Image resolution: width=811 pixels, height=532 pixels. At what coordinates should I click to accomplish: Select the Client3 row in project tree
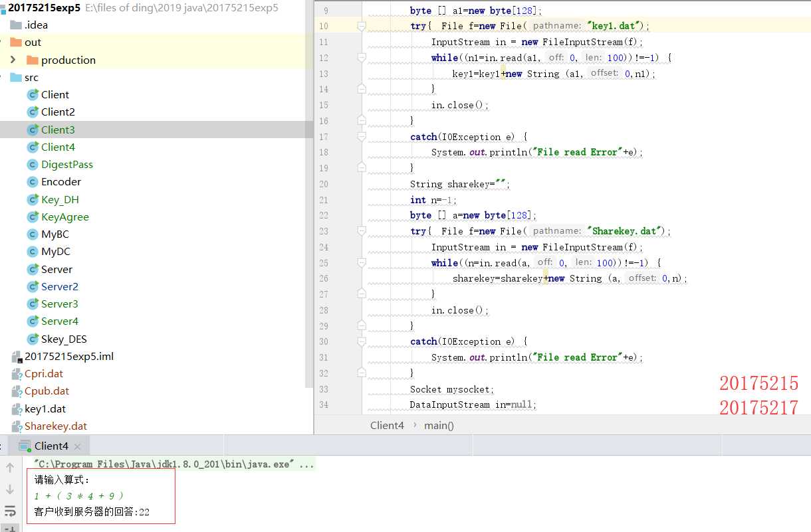coord(156,130)
